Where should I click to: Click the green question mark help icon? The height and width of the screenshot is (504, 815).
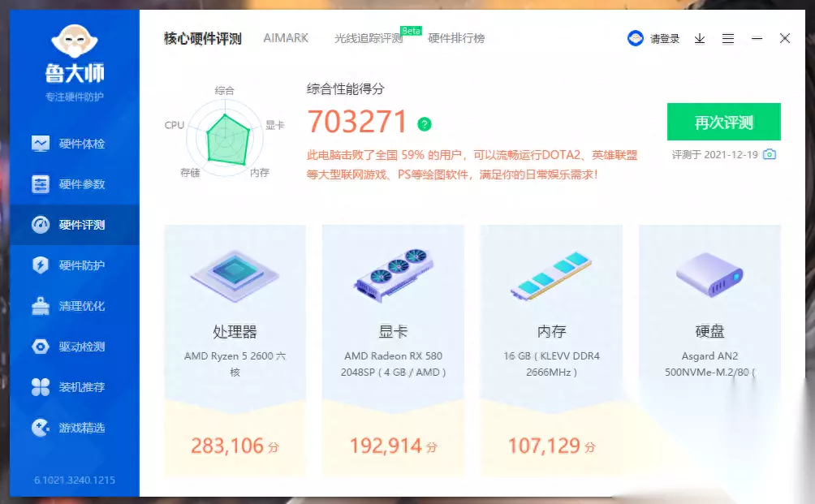(425, 124)
